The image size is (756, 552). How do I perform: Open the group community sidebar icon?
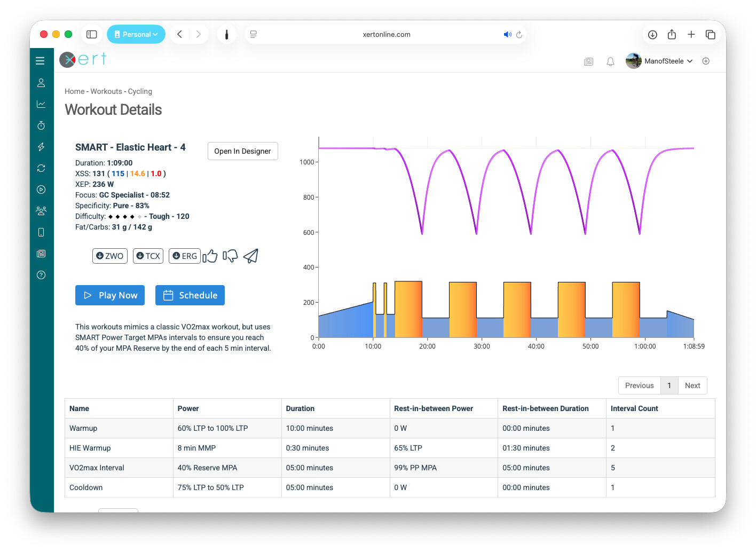[41, 211]
